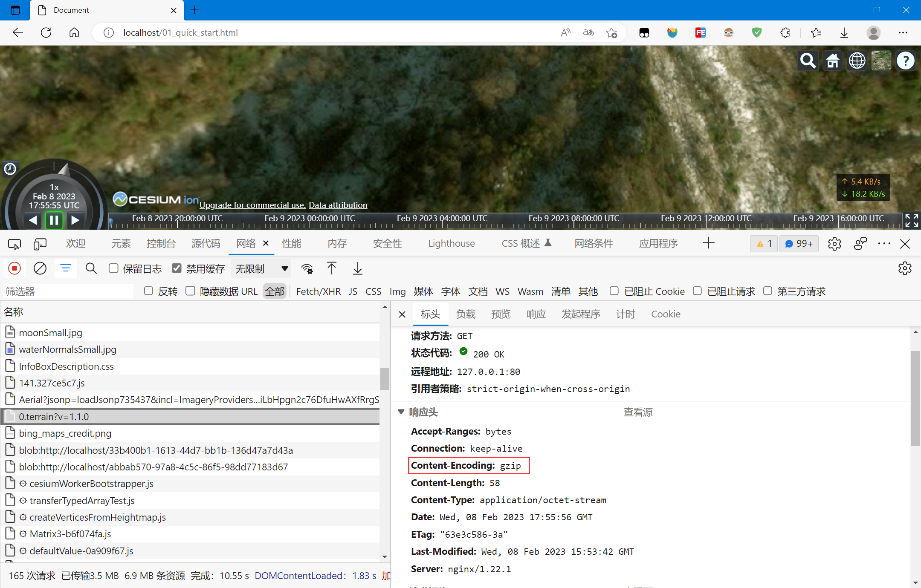Open browser Downloads icon
This screenshot has width=921, height=588.
[x=844, y=33]
